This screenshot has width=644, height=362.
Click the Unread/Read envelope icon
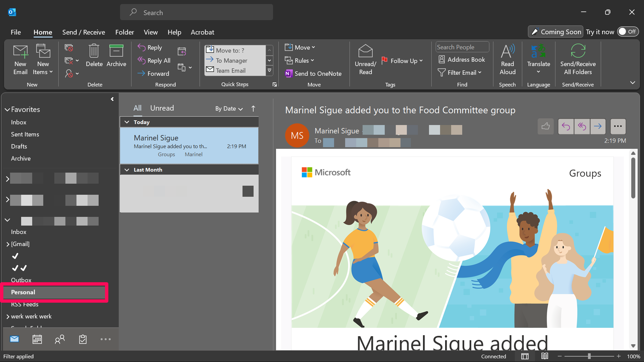pyautogui.click(x=365, y=51)
